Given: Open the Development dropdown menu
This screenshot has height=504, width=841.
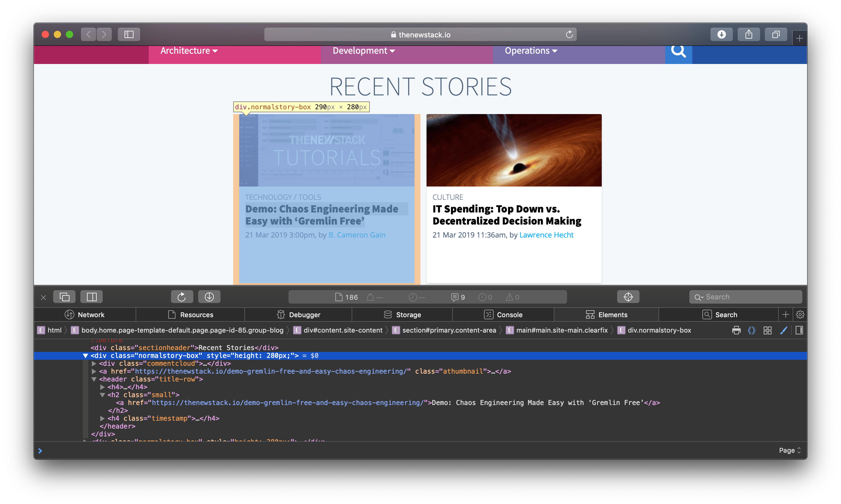Looking at the screenshot, I should coord(364,51).
